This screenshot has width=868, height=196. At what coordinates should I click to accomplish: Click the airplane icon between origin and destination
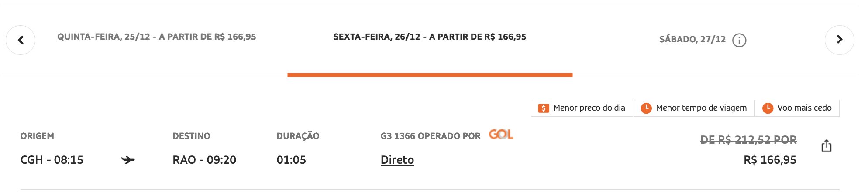128,160
